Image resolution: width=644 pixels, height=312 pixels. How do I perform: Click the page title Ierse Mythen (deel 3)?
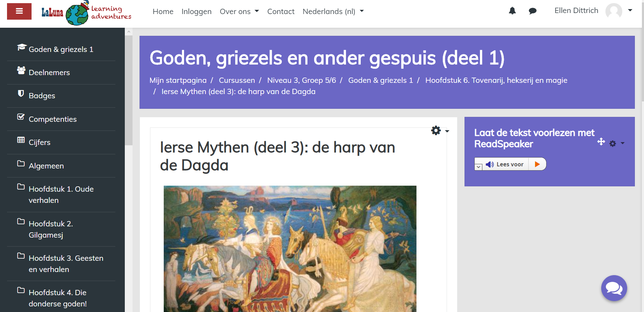[277, 156]
